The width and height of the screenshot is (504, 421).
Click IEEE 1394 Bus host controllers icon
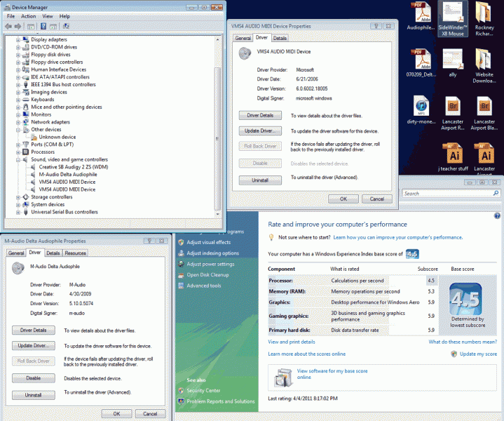pos(26,85)
